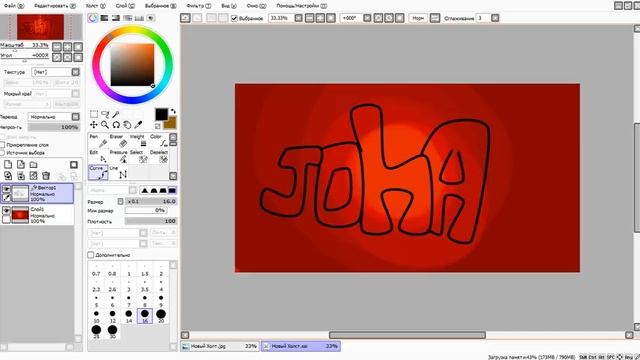
Task: Choose the lasso selection tool
Action: coord(105,114)
